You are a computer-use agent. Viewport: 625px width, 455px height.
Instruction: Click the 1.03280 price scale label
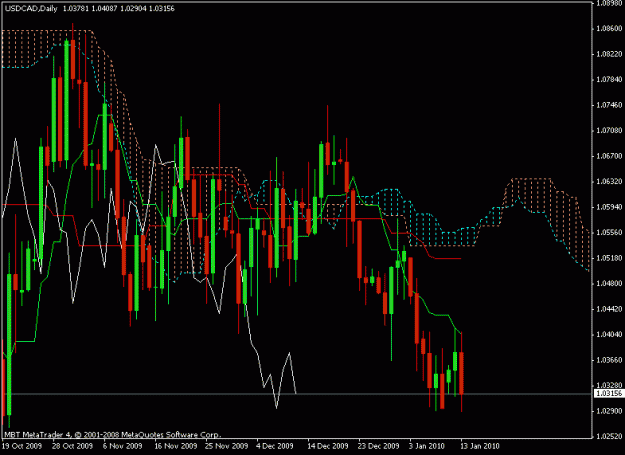[x=609, y=385]
